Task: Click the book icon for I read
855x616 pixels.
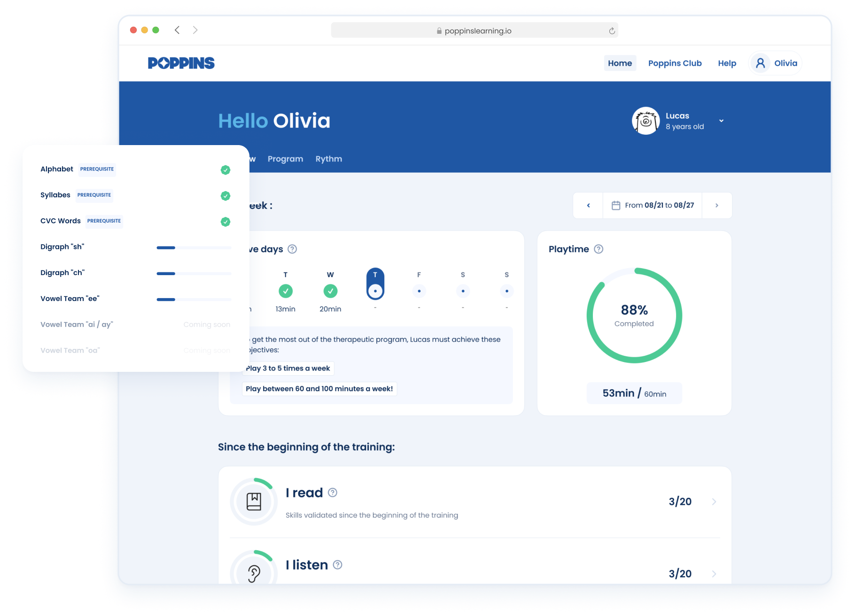Action: click(x=254, y=501)
